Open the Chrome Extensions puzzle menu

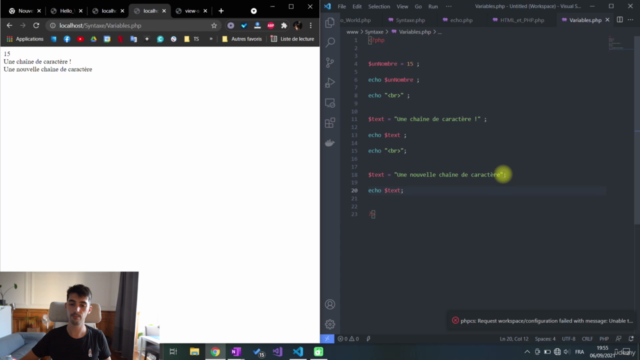coord(284,25)
